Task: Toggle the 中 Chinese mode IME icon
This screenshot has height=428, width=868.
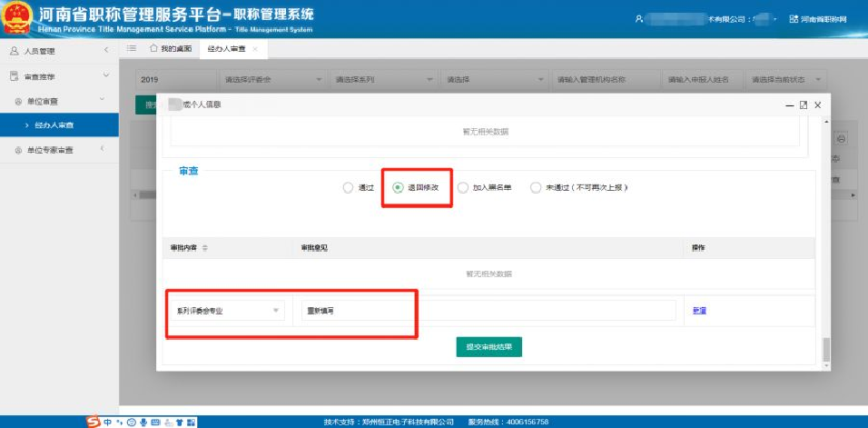Action: [x=107, y=422]
